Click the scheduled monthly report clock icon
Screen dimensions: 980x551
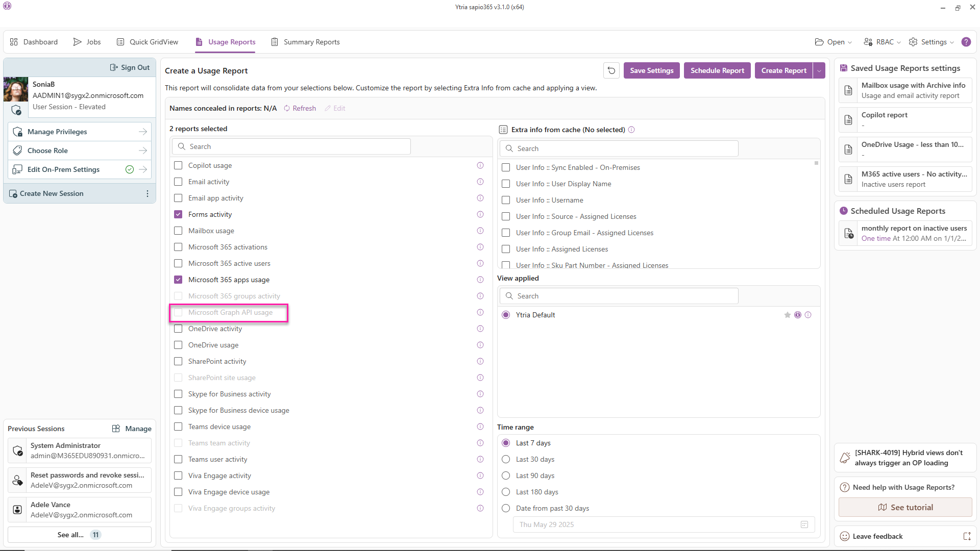coord(849,233)
